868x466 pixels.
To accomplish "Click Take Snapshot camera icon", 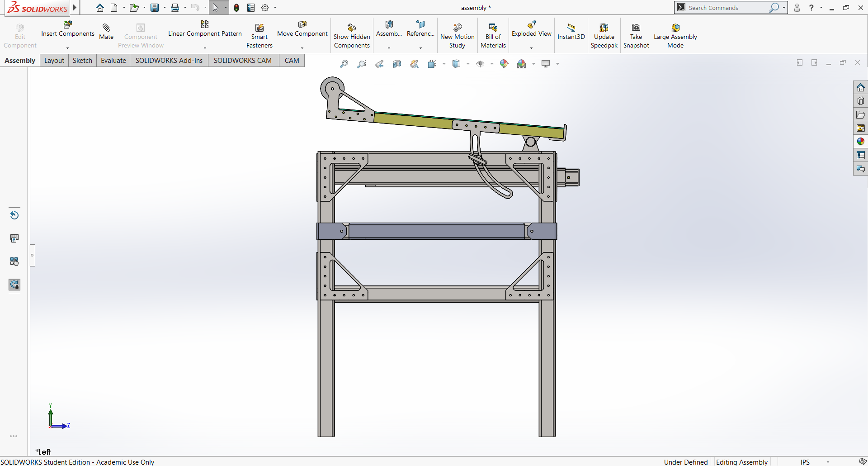I will [x=636, y=28].
